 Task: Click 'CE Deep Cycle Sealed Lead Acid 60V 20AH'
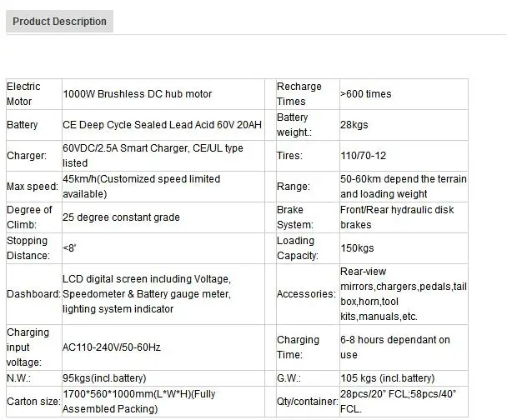pos(162,125)
